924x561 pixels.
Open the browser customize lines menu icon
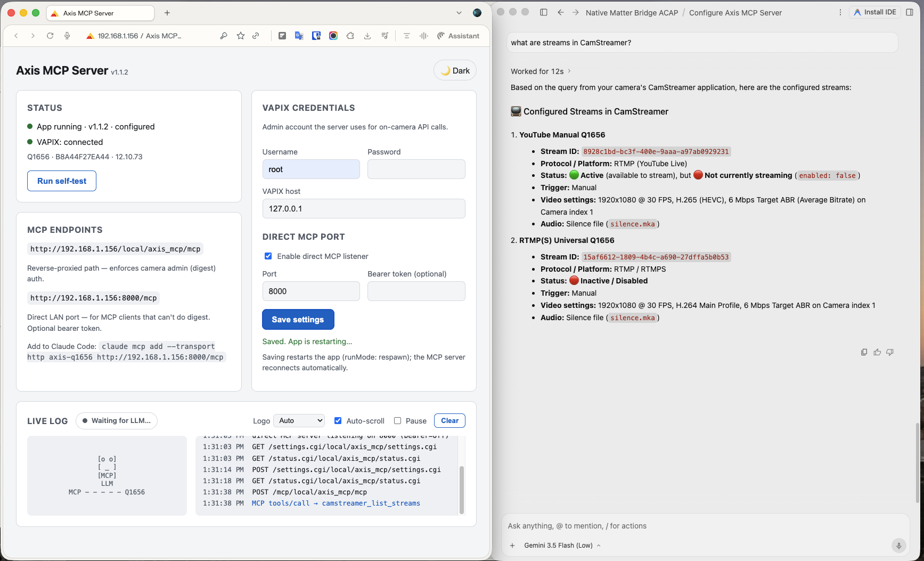(x=407, y=36)
